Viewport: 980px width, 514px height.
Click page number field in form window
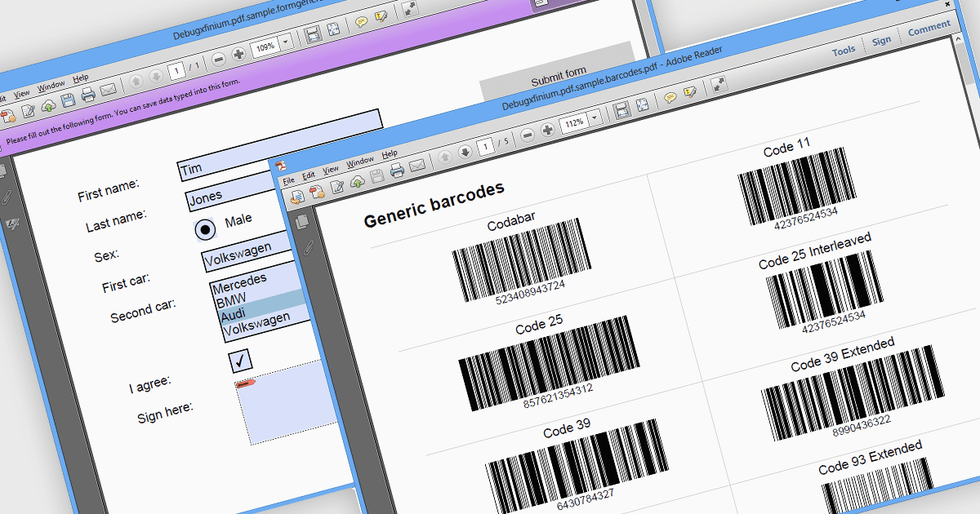[177, 71]
